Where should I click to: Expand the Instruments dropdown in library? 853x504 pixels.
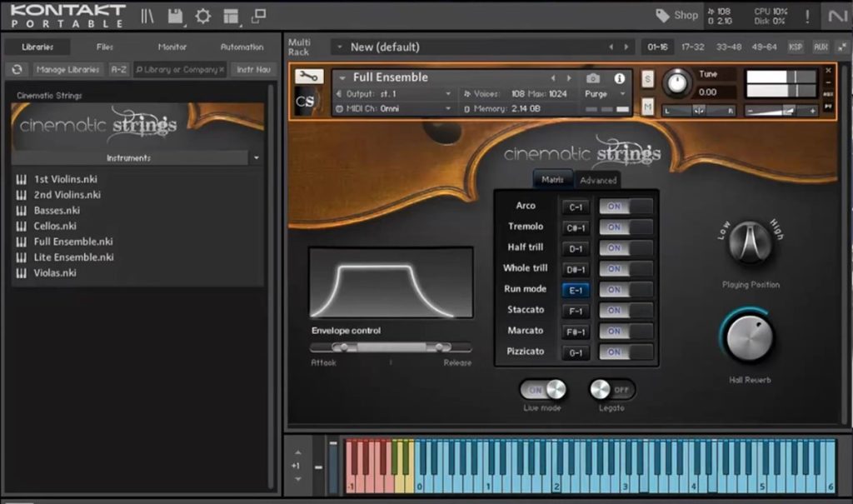coord(256,157)
